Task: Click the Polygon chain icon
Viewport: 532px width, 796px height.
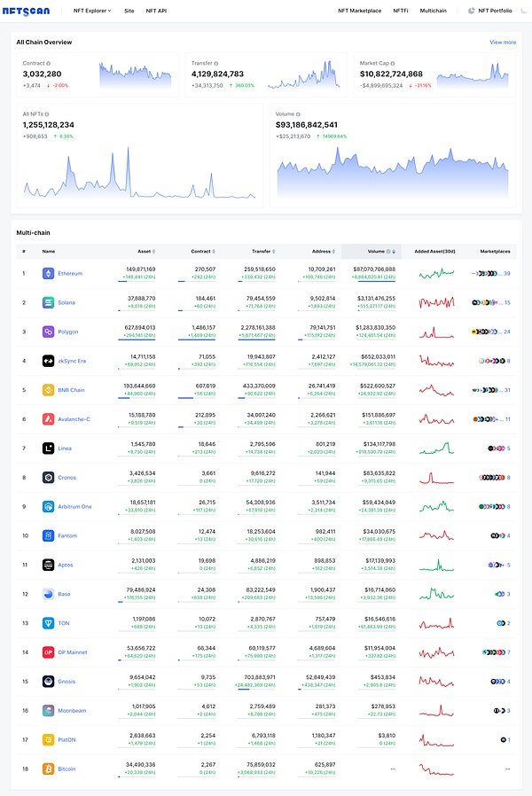Action: coord(48,332)
